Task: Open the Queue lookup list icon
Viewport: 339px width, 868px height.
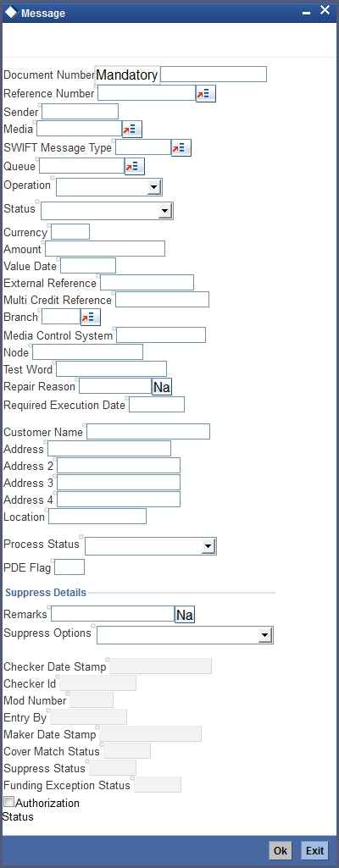Action: coord(135,166)
